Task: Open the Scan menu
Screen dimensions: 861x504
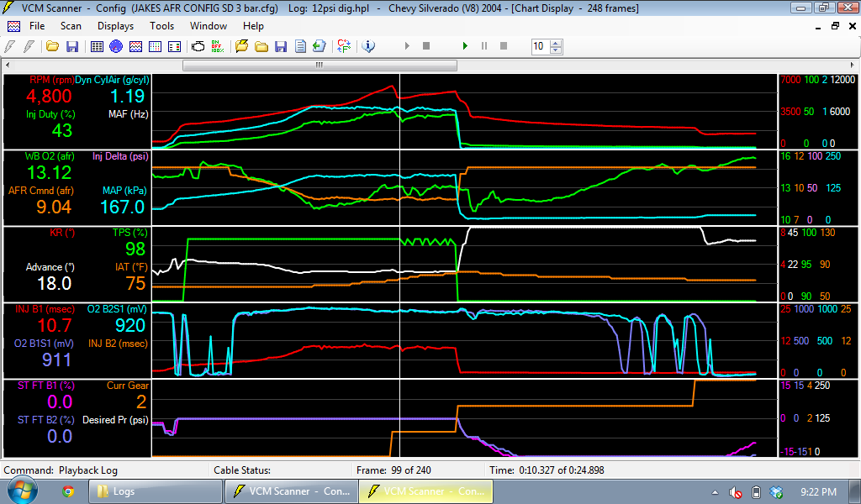Action: pos(71,25)
